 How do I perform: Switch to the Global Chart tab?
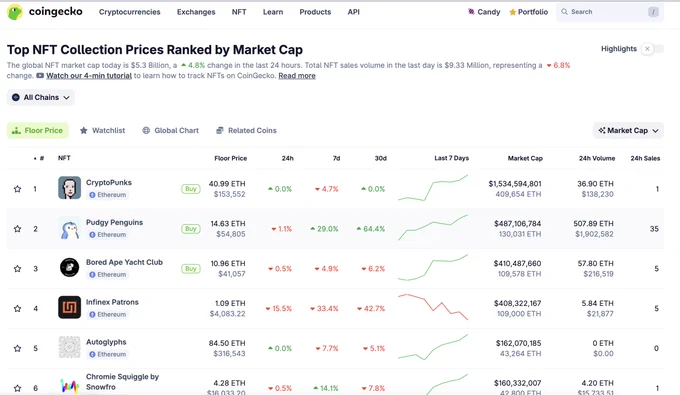pyautogui.click(x=170, y=131)
